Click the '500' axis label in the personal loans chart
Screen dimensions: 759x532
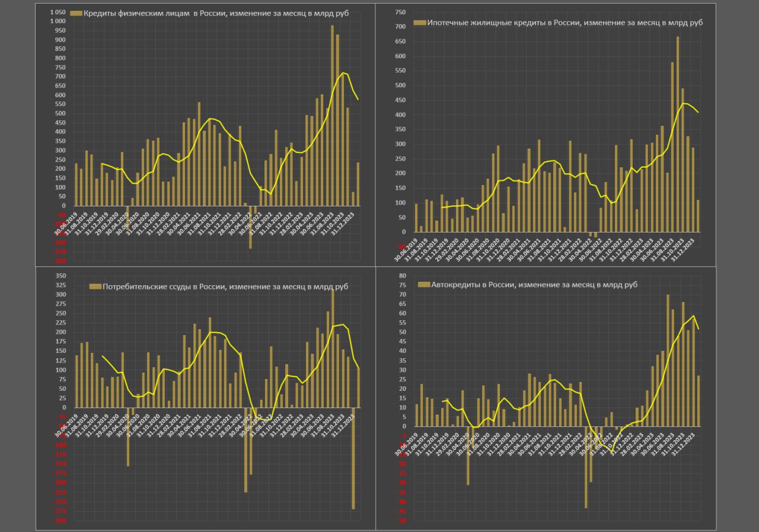coord(60,114)
